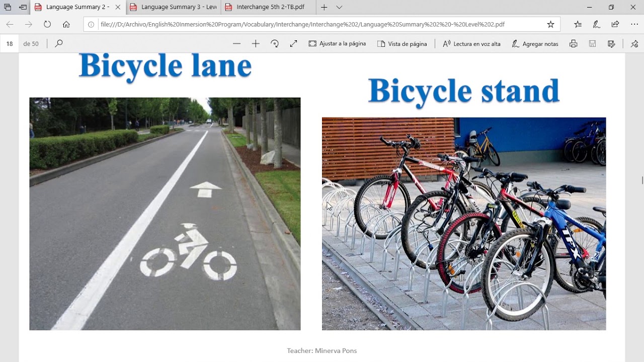Add this page to favorites with the star

[x=550, y=24]
